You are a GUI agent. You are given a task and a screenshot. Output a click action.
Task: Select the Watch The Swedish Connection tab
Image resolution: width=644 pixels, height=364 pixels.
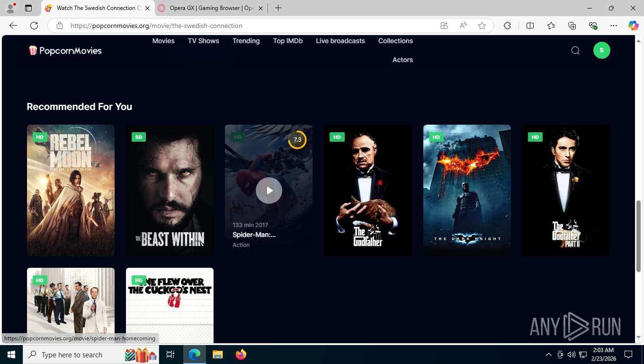pos(98,8)
